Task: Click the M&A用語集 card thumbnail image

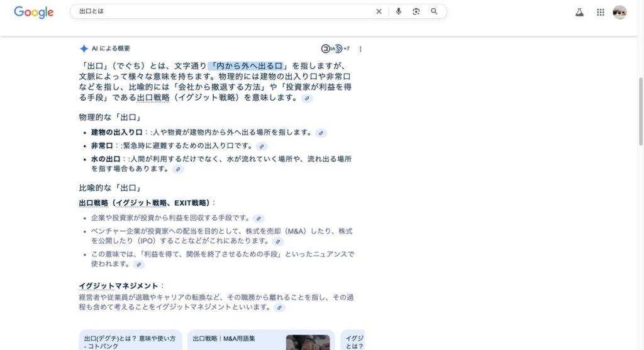Action: pos(308,342)
